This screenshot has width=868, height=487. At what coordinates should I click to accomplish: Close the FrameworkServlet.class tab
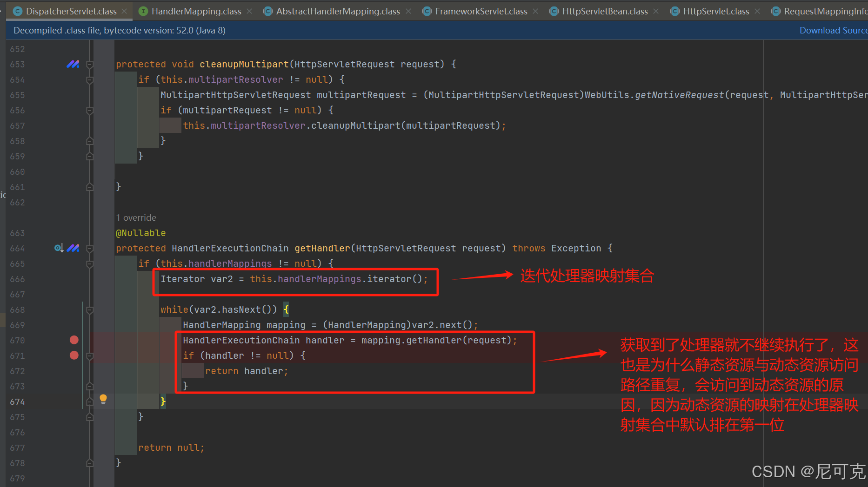pos(535,11)
